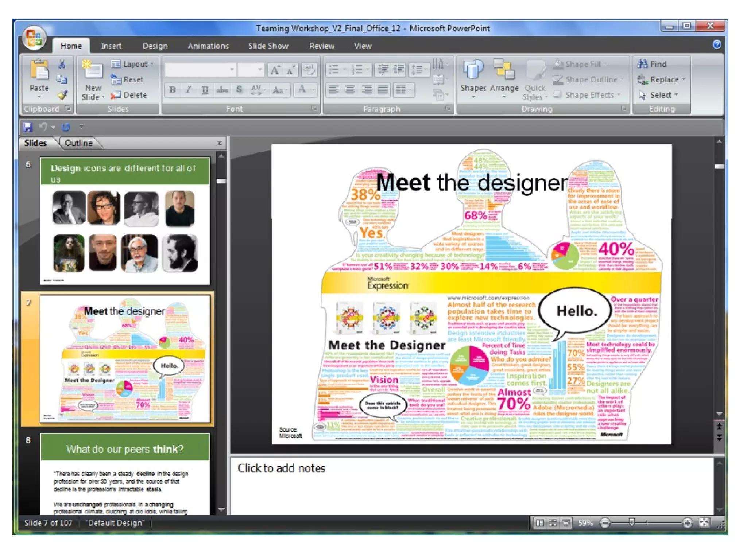The height and width of the screenshot is (560, 747).
Task: Click the Save icon in quick access toolbar
Action: pyautogui.click(x=28, y=127)
